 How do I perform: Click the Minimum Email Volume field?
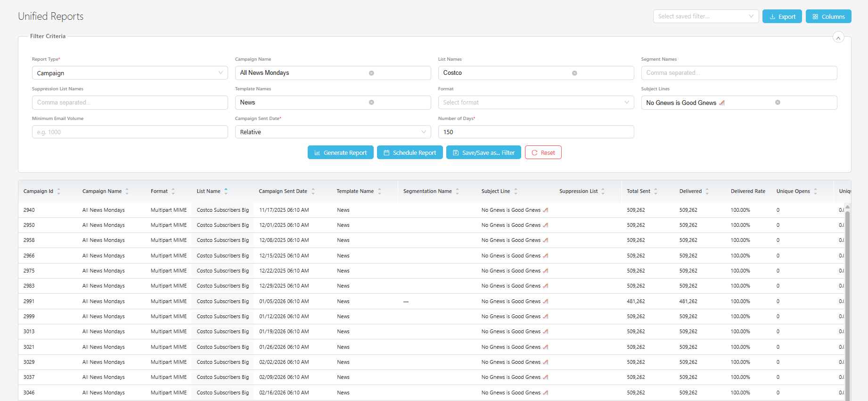click(x=130, y=132)
